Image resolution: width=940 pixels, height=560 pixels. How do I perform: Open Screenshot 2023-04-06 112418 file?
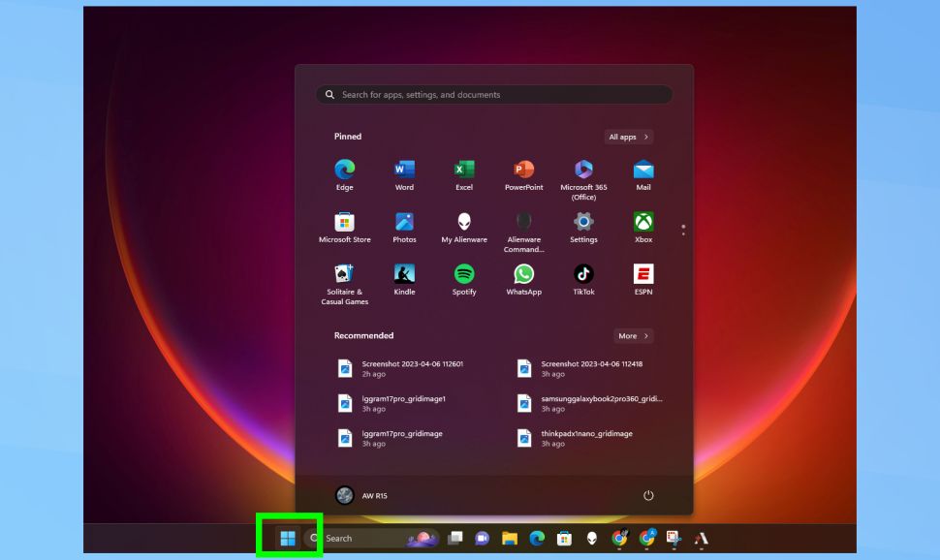pos(580,369)
